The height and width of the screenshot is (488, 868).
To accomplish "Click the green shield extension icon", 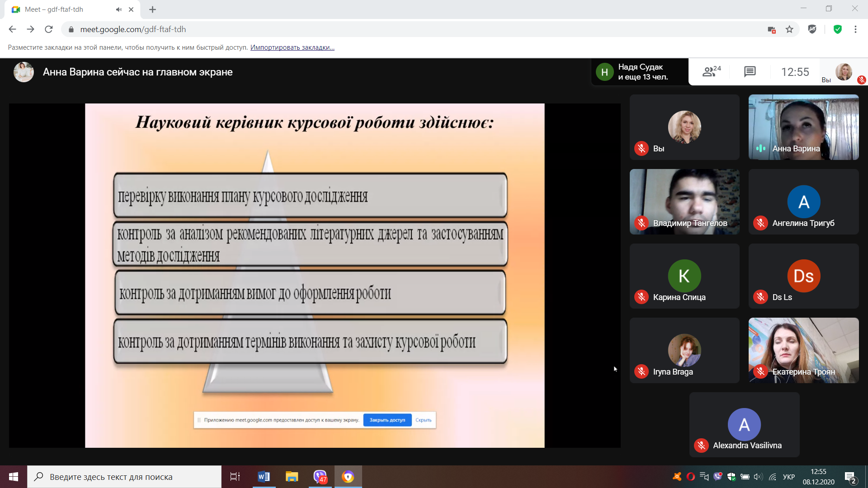I will [x=837, y=29].
